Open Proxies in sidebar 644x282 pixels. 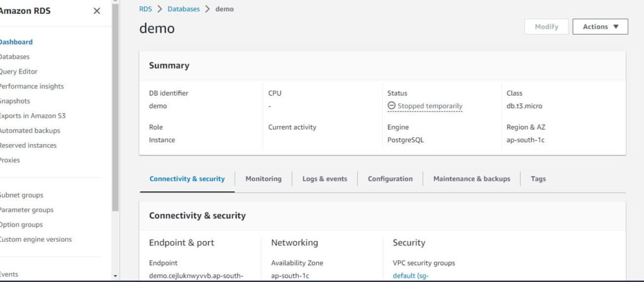(10, 161)
